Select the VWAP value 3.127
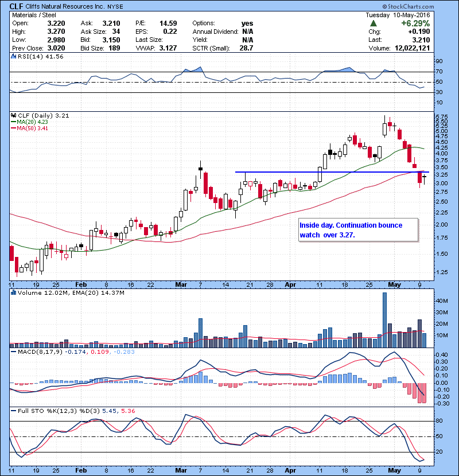Image resolution: width=459 pixels, height=476 pixels. click(168, 48)
